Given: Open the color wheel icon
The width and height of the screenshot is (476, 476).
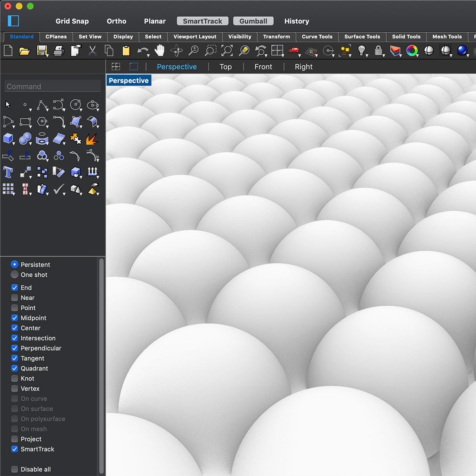Looking at the screenshot, I should point(412,51).
